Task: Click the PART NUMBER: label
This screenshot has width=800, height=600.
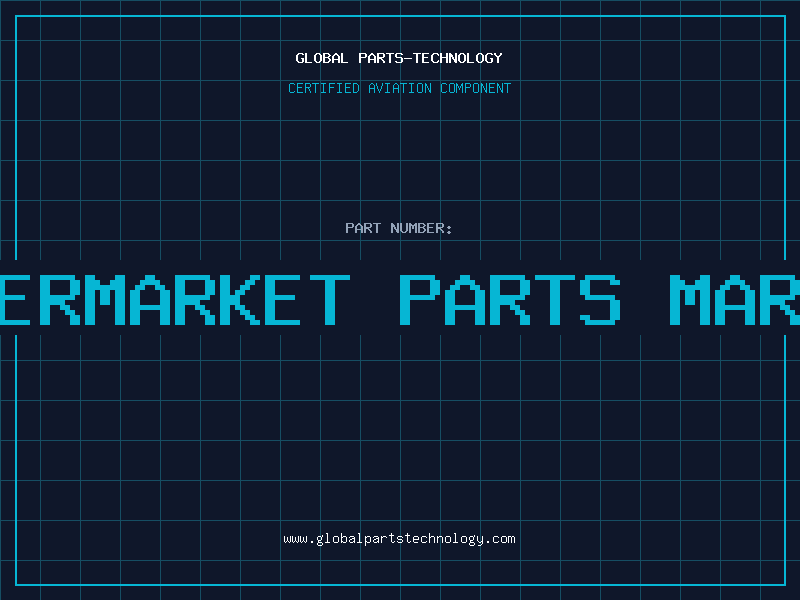Action: (x=399, y=228)
